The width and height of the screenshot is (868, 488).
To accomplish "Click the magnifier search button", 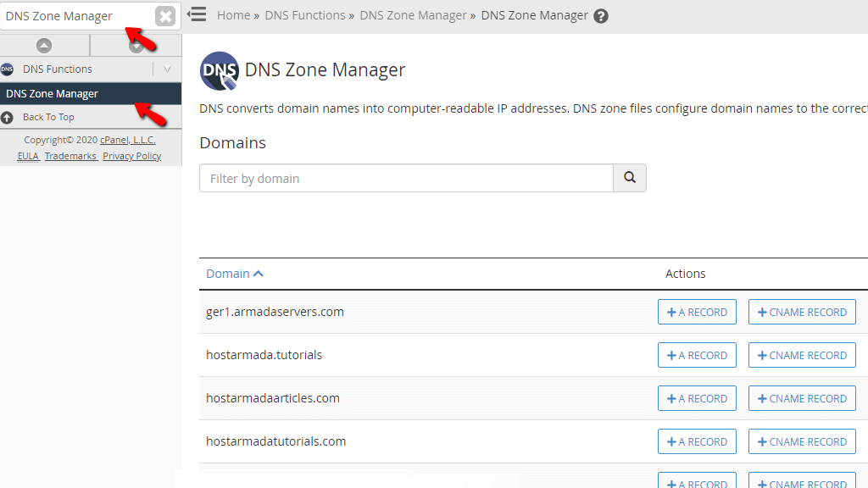I will 630,178.
